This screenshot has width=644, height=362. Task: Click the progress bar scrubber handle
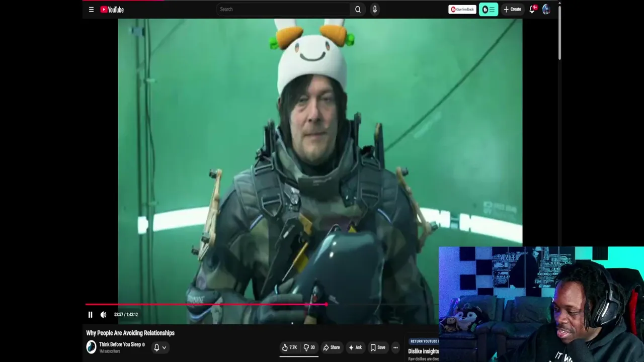[327, 304]
